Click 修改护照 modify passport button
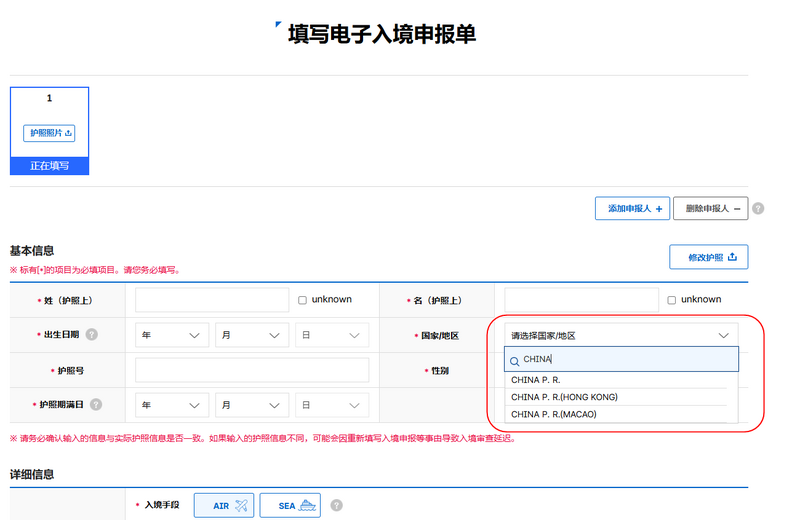Viewport: 800px width, 520px height. (708, 257)
